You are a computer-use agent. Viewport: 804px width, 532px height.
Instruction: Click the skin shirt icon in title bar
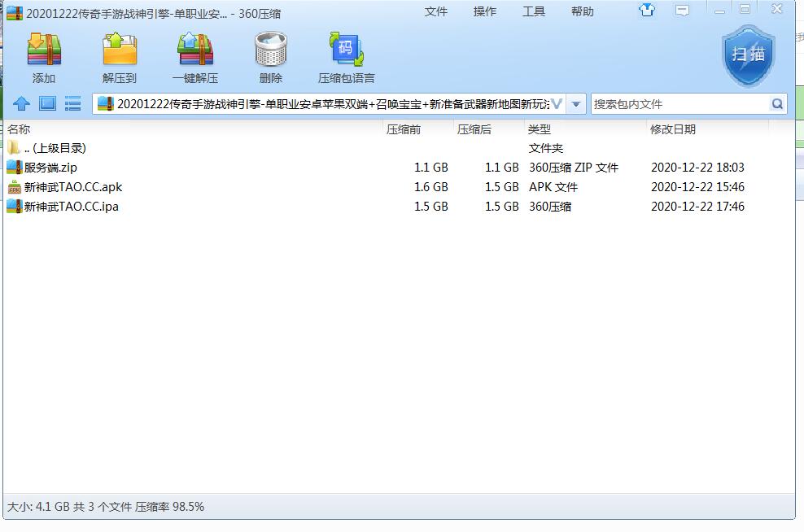pyautogui.click(x=647, y=11)
